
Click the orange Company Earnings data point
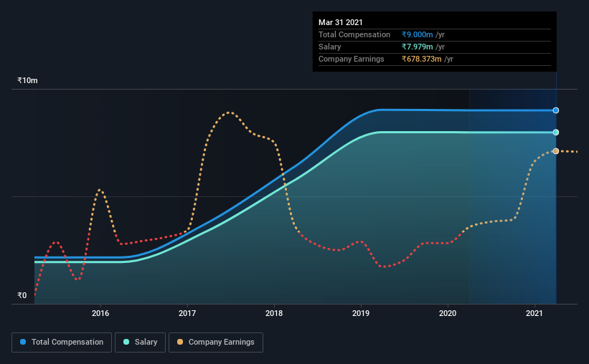pyautogui.click(x=555, y=151)
